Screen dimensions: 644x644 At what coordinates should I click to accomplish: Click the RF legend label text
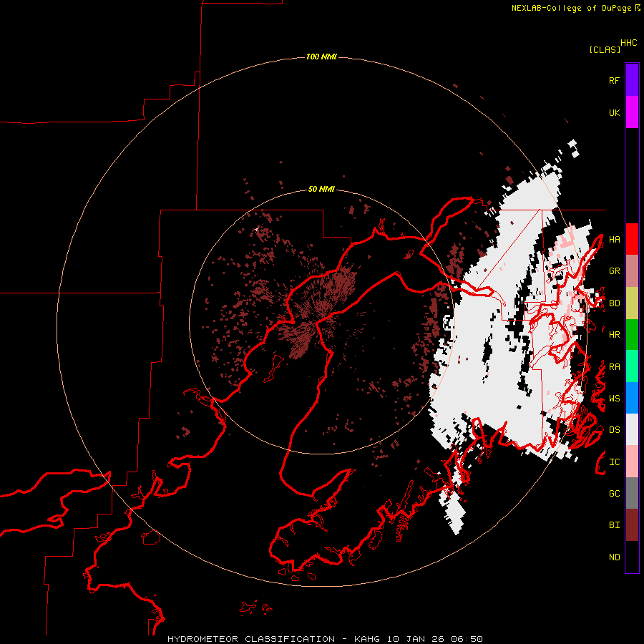(x=614, y=80)
